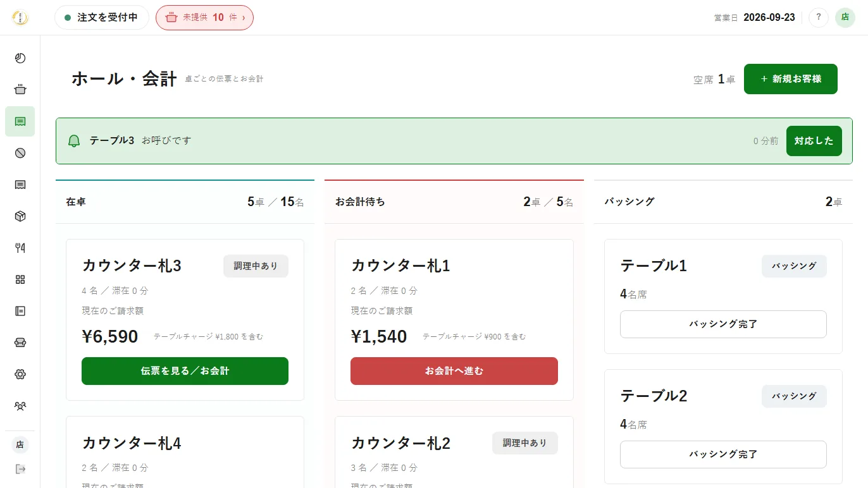Click the 空席 1卓 vacancy count
Viewport: 868px width, 488px height.
coord(714,80)
